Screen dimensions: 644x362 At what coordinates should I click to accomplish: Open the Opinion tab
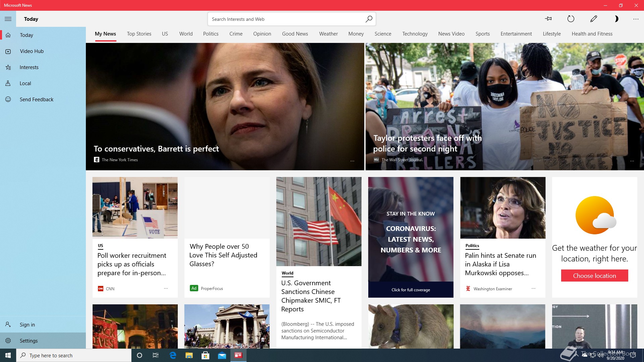(x=262, y=34)
